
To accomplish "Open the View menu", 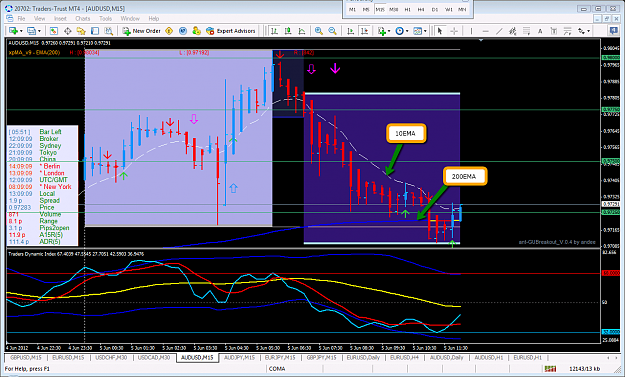I will [x=39, y=18].
